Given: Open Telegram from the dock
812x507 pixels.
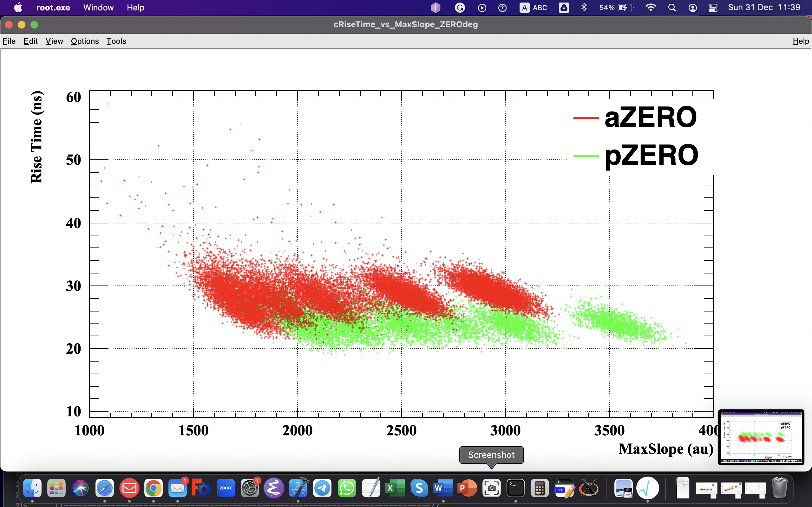Looking at the screenshot, I should [x=322, y=488].
